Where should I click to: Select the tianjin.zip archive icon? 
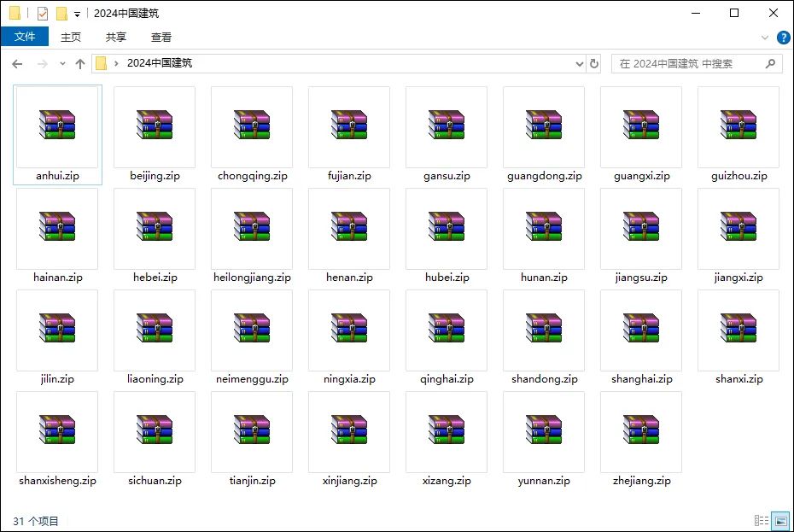pyautogui.click(x=252, y=430)
